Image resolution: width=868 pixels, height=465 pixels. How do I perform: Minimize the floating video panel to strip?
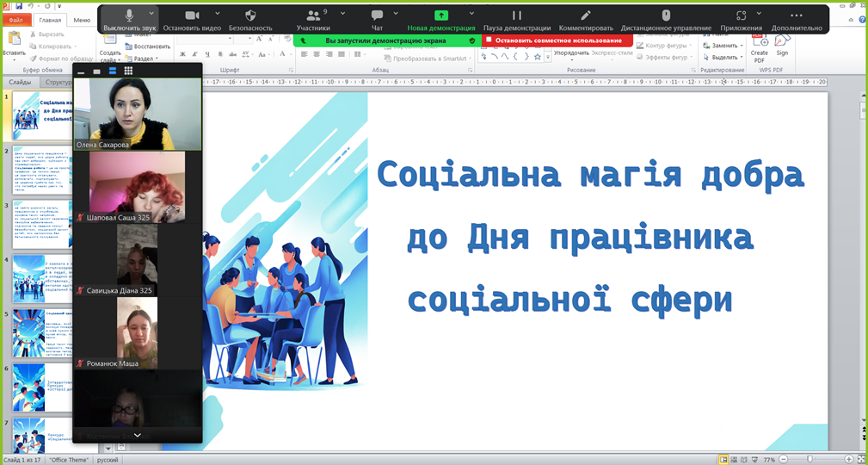click(x=82, y=71)
